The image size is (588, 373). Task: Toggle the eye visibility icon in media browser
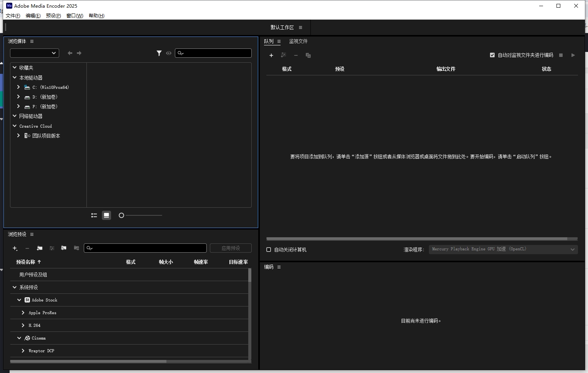169,53
